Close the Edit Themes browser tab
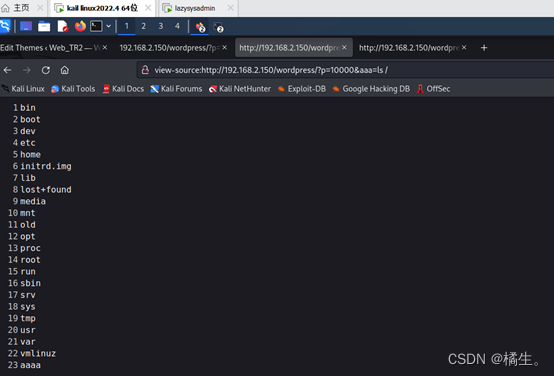The height and width of the screenshot is (376, 554). pos(105,47)
